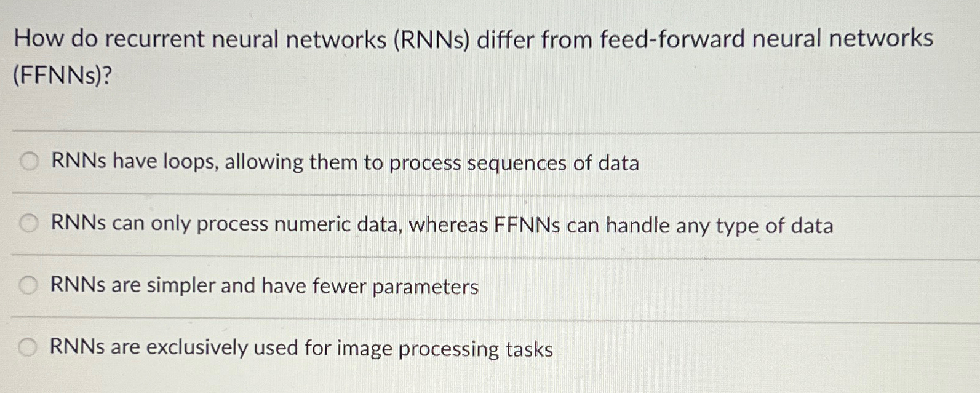Click the answer text about image processing tasks

(x=301, y=349)
